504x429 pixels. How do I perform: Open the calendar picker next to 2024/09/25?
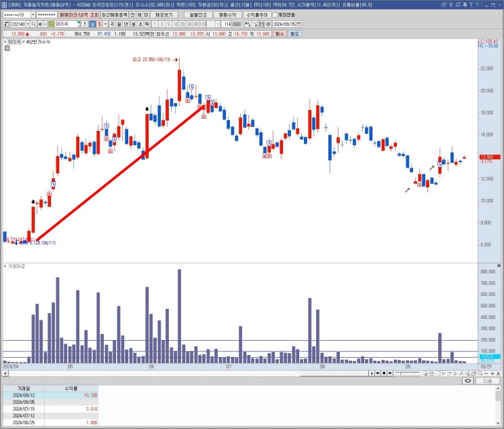299,24
